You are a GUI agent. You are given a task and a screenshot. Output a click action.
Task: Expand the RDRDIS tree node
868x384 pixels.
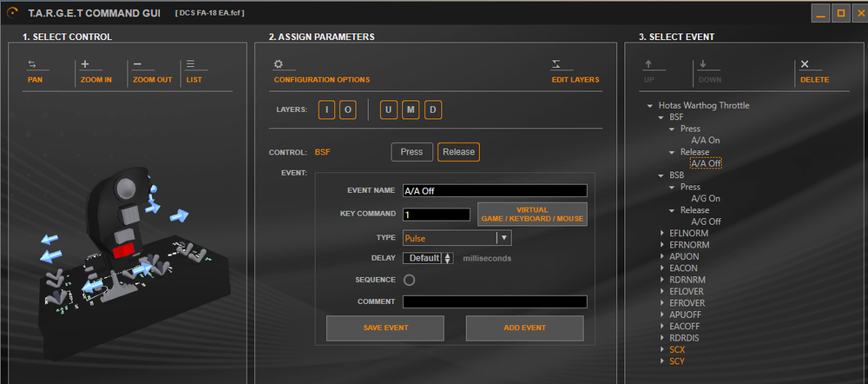pos(662,338)
